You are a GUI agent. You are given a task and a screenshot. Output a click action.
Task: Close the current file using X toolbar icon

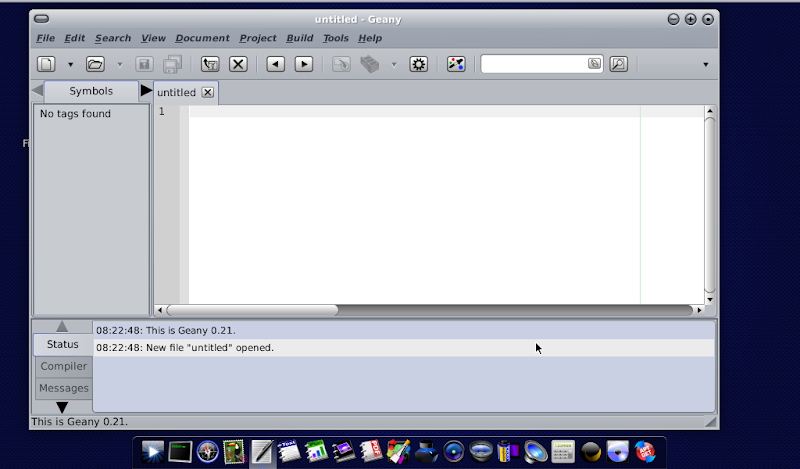tap(238, 64)
